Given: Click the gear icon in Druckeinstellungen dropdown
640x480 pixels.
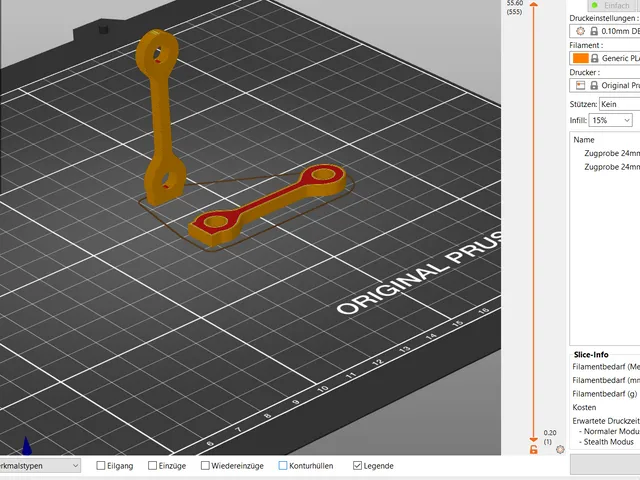Looking at the screenshot, I should pyautogui.click(x=580, y=31).
